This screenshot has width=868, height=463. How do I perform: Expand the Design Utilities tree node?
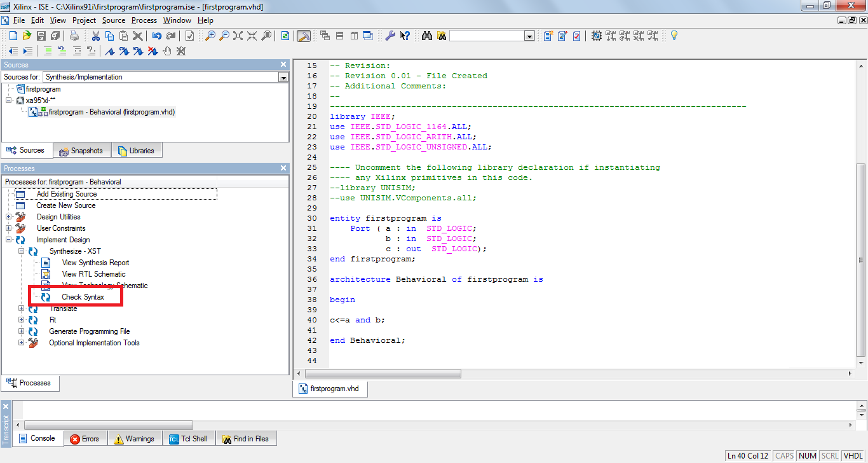(9, 217)
